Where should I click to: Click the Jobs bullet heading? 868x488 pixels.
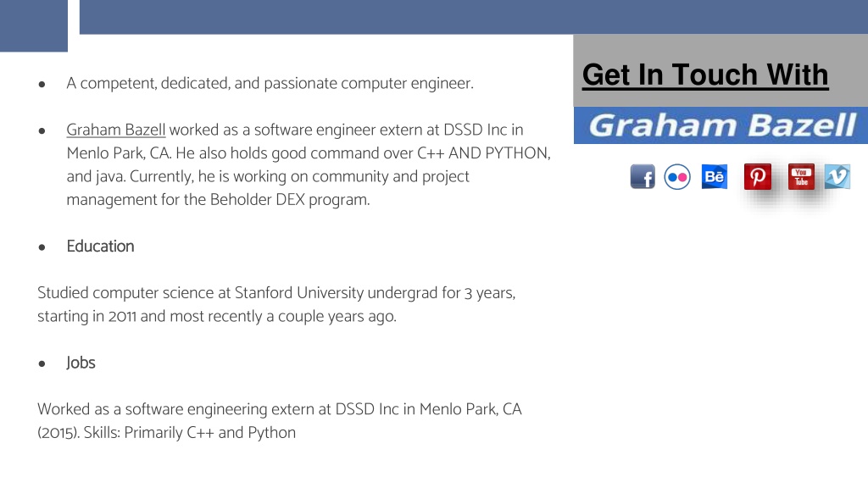click(81, 363)
